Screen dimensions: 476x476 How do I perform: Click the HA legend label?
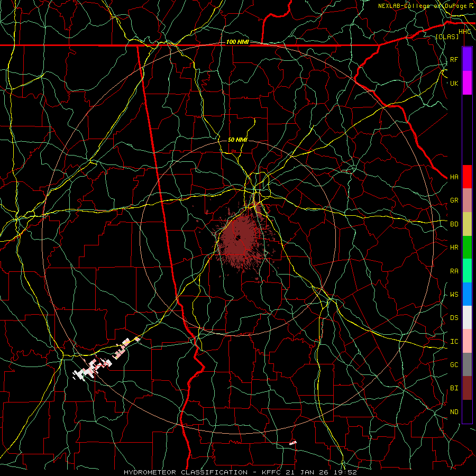[x=454, y=177]
